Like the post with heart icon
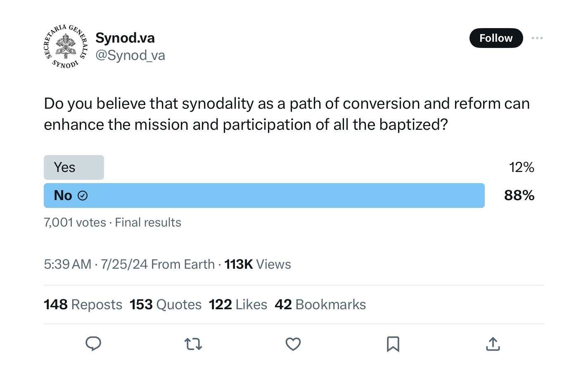 click(293, 344)
